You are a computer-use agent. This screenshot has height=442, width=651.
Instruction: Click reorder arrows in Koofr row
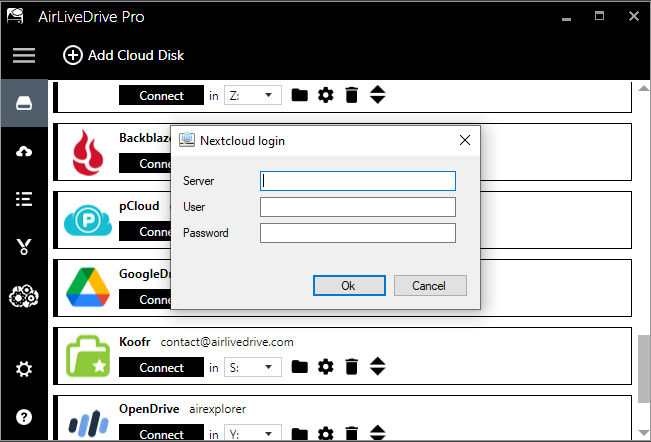click(377, 366)
